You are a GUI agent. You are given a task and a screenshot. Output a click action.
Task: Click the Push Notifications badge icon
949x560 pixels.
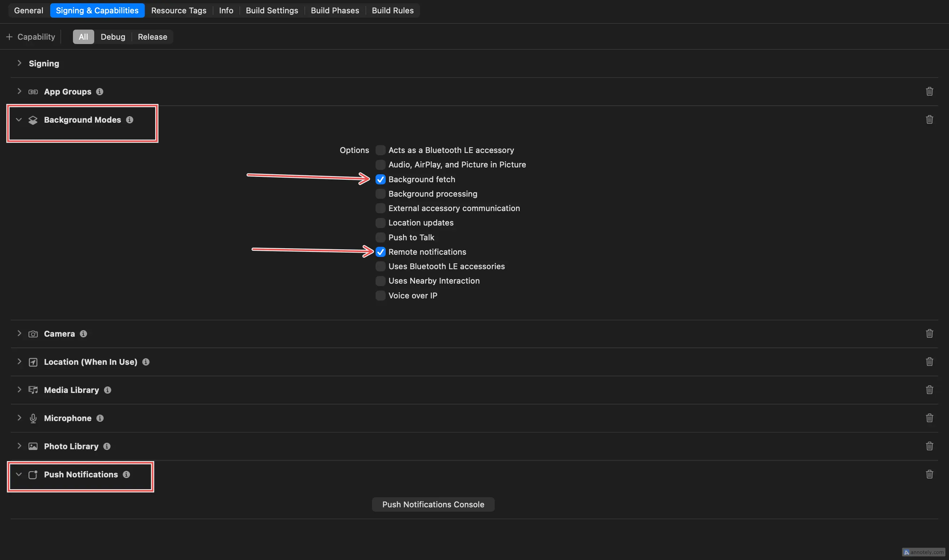(33, 475)
